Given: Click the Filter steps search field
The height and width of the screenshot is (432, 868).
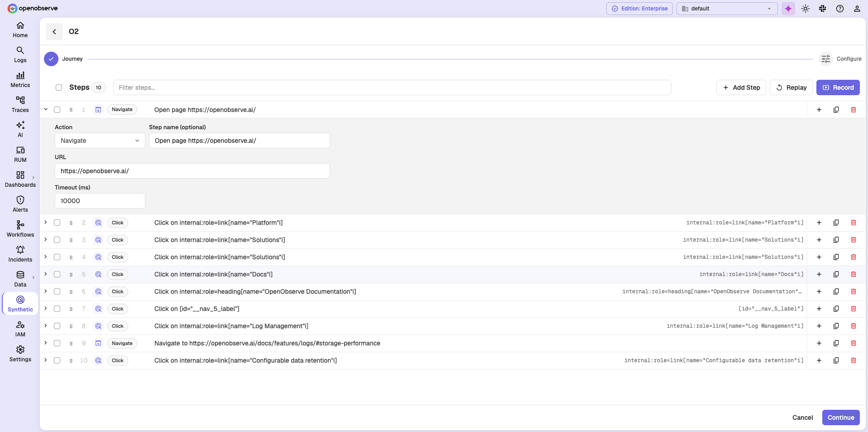Looking at the screenshot, I should coord(392,87).
